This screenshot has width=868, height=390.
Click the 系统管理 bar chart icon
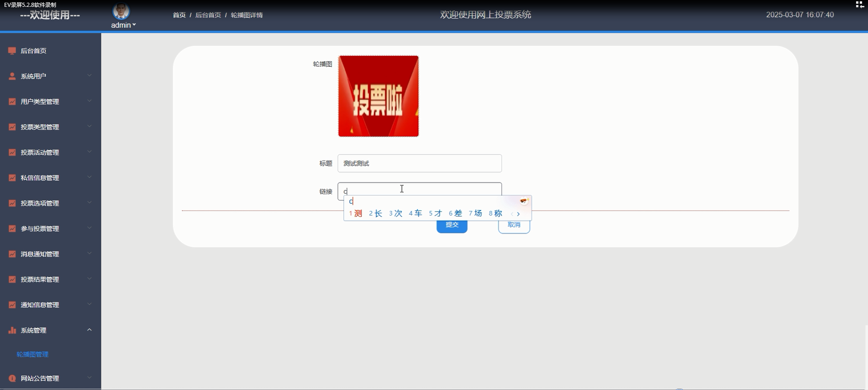pyautogui.click(x=12, y=330)
